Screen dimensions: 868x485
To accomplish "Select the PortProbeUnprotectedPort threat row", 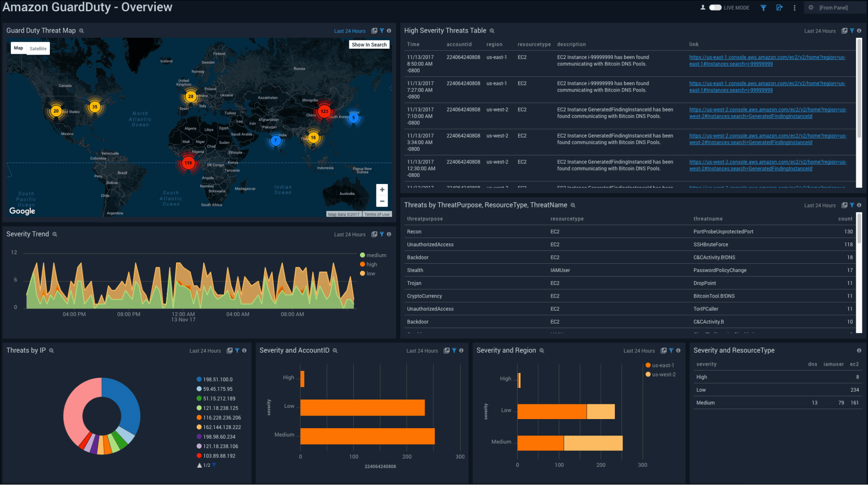I will [x=630, y=232].
